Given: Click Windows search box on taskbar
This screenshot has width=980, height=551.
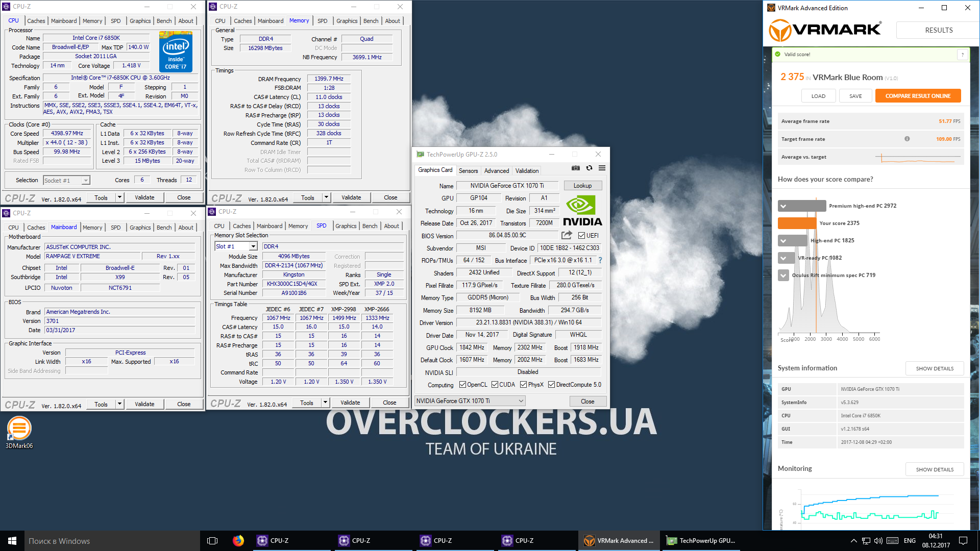Looking at the screenshot, I should [112, 541].
